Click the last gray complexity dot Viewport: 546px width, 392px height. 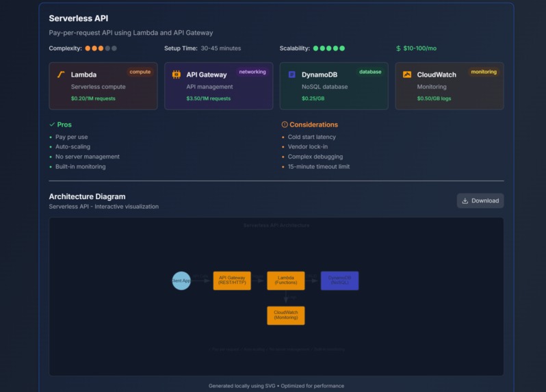tap(114, 49)
